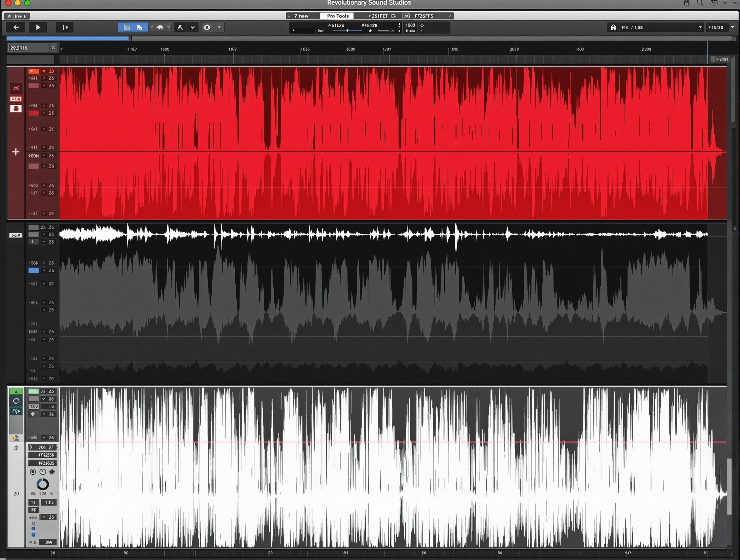
Task: Select the blue list view tool
Action: (127, 27)
